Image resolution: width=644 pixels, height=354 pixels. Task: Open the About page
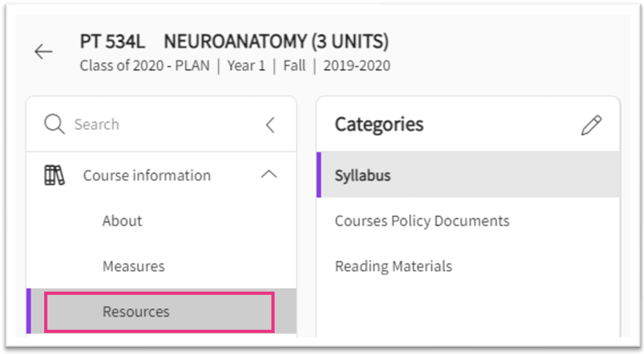coord(122,221)
